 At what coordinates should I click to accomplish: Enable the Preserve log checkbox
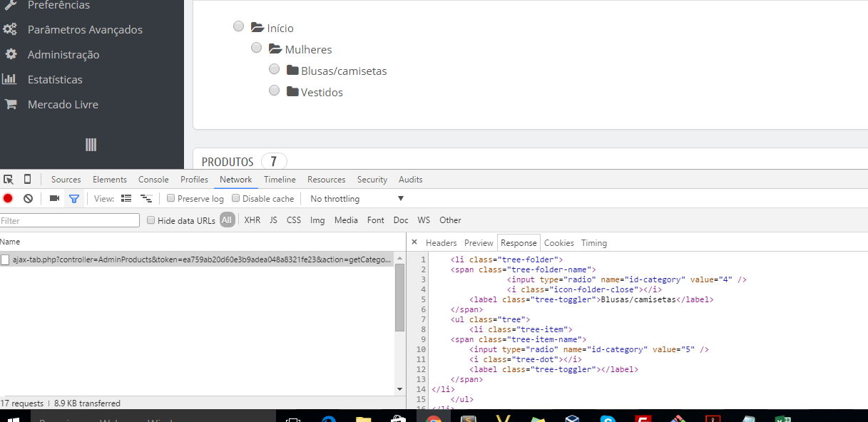pyautogui.click(x=170, y=199)
